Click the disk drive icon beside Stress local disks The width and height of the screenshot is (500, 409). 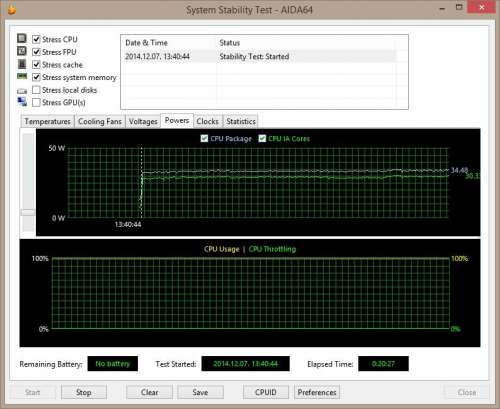[22, 91]
